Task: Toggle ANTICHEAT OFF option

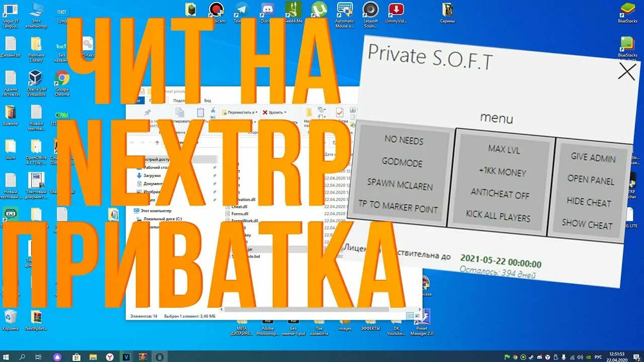Action: 500,194
